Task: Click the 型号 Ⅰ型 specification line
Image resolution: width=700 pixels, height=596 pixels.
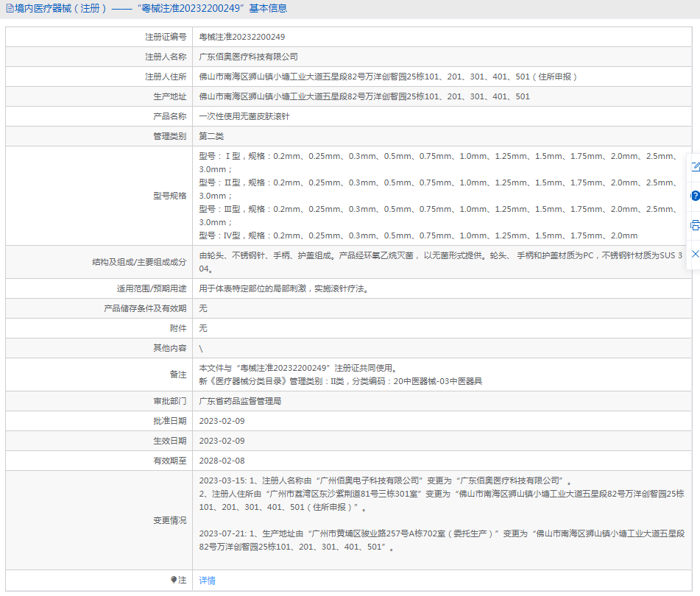Action: pyautogui.click(x=439, y=163)
